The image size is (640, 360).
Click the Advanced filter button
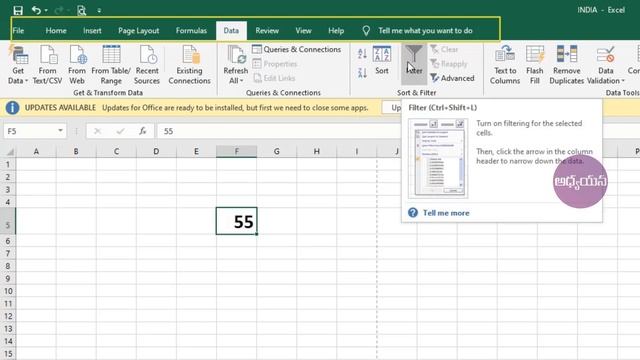point(452,78)
